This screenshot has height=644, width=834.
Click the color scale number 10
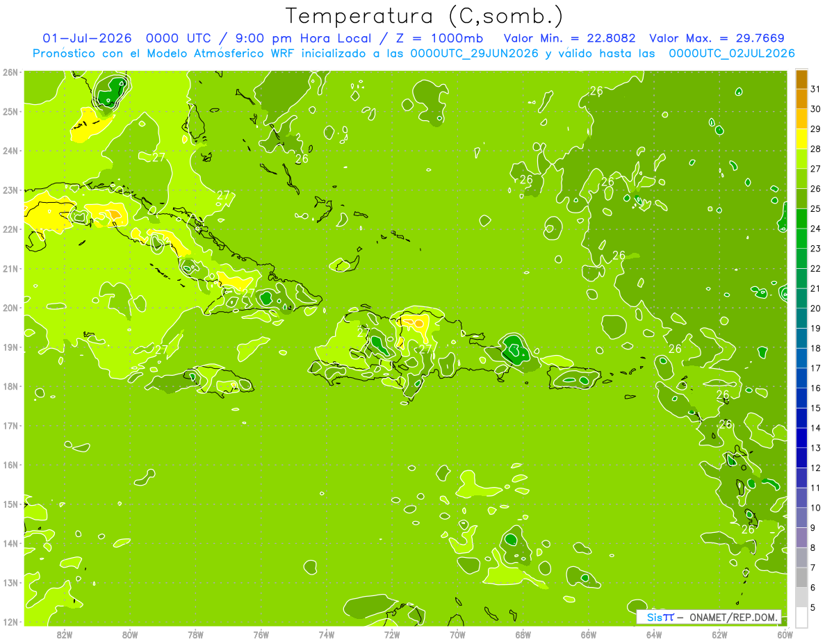(x=815, y=508)
